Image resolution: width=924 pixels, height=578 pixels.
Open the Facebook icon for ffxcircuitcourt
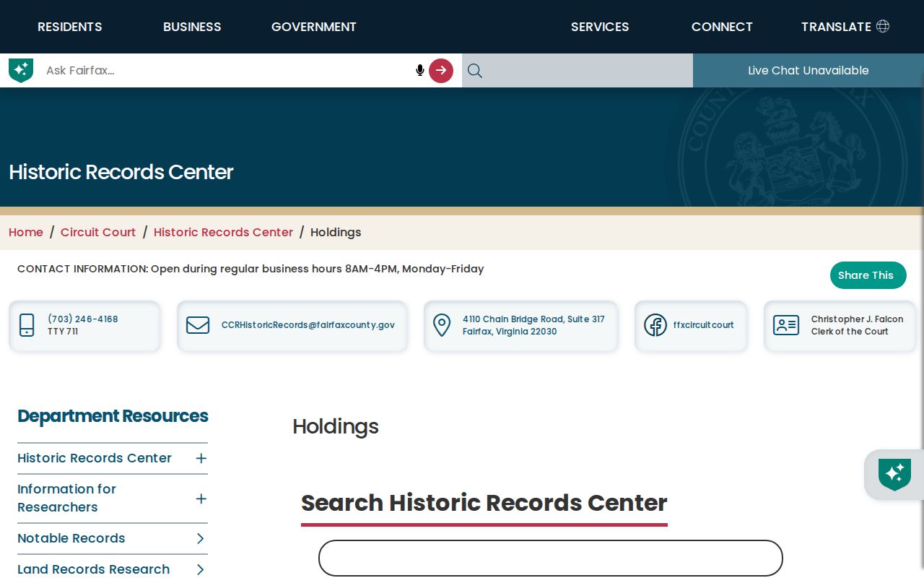[655, 325]
